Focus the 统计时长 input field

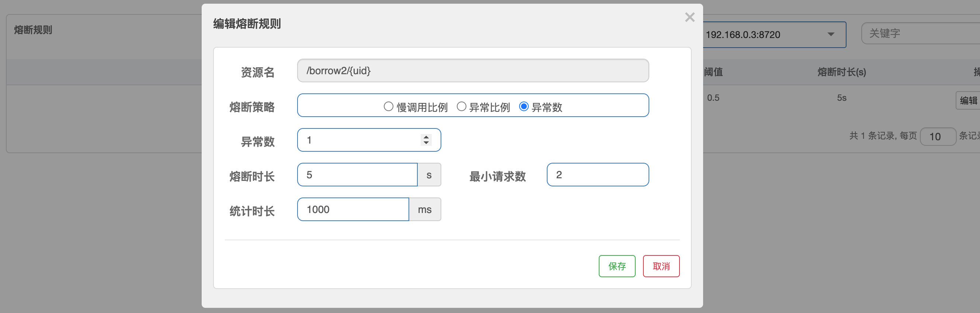[353, 209]
